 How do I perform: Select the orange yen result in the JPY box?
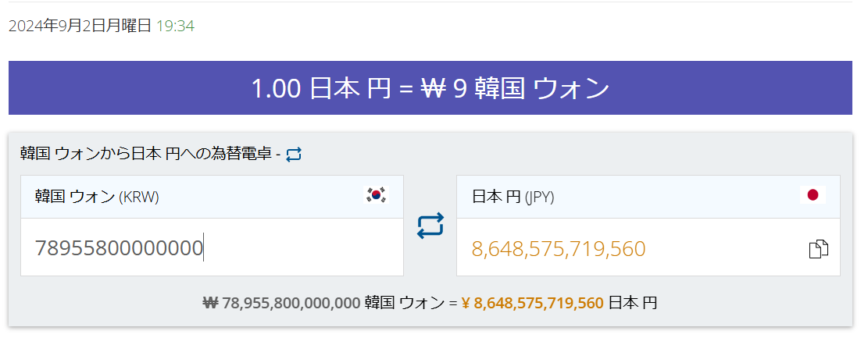[x=559, y=249]
